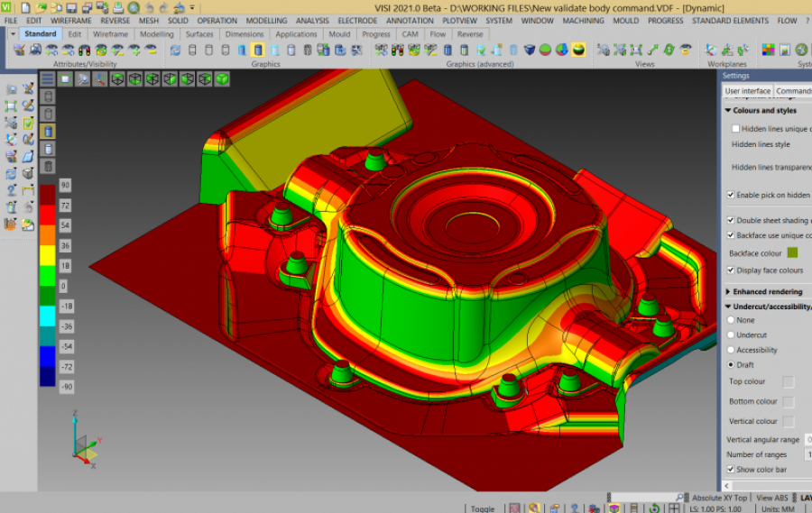Open the ANALYSIS menu
812x513 pixels.
point(312,21)
